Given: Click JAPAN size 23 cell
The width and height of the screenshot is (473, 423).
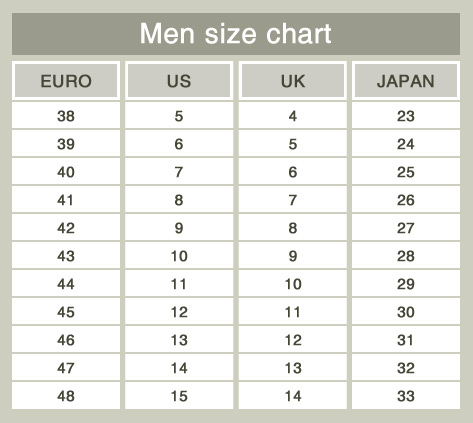Looking at the screenshot, I should coord(406,116).
